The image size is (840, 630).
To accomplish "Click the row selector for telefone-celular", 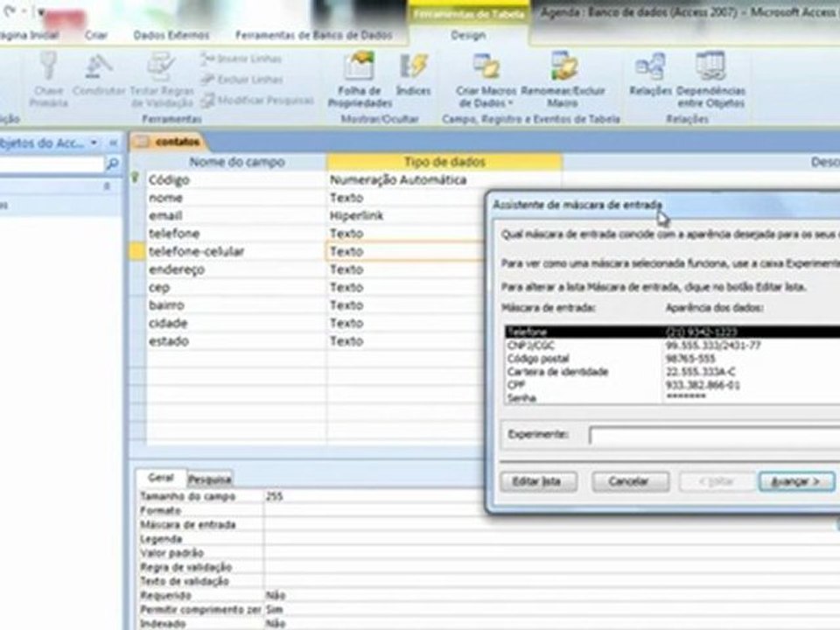I will coord(138,251).
